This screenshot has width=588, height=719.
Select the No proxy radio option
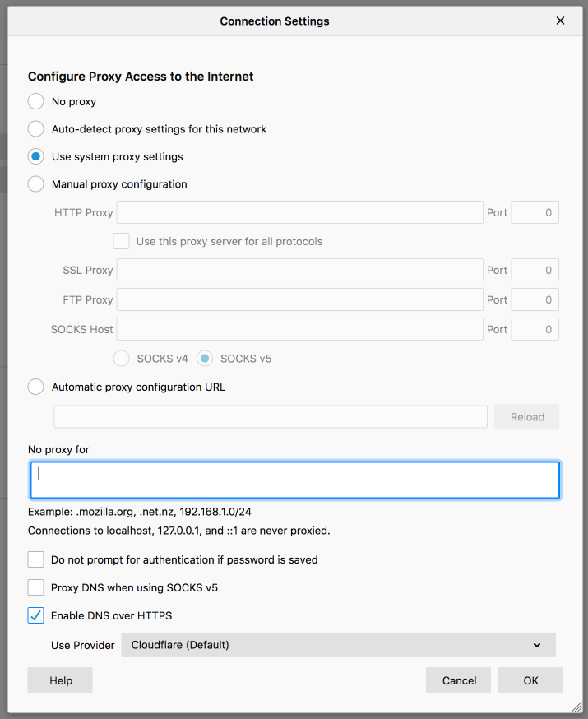click(x=35, y=101)
